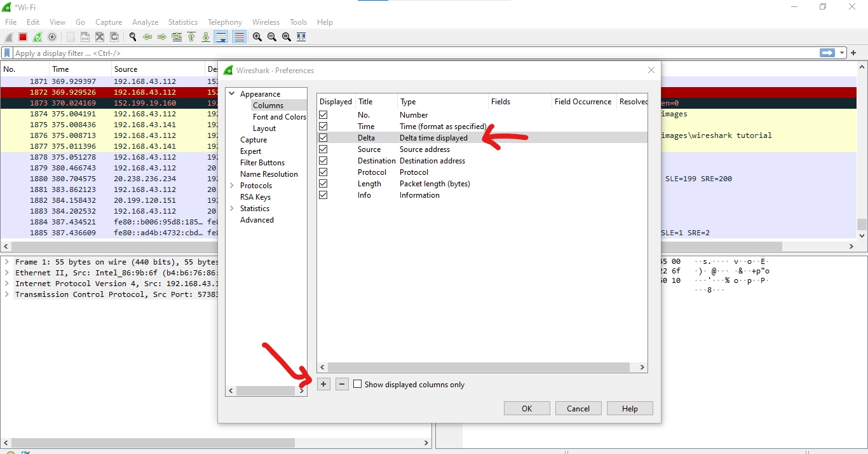Screen dimensions: 868x454
Task: Open the display filter history dropdown
Action: click(842, 53)
